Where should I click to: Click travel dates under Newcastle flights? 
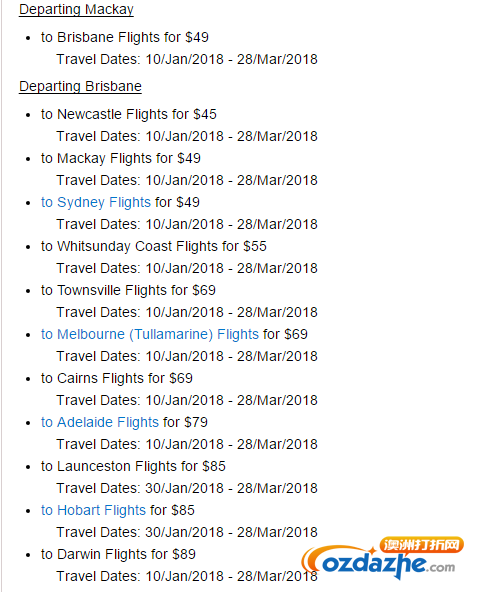pyautogui.click(x=187, y=136)
